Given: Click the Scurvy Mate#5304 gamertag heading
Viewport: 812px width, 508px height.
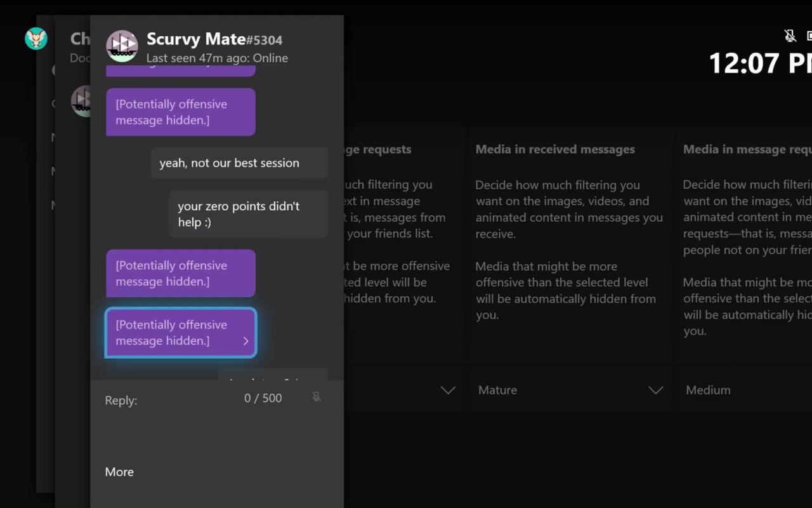Looking at the screenshot, I should point(214,39).
